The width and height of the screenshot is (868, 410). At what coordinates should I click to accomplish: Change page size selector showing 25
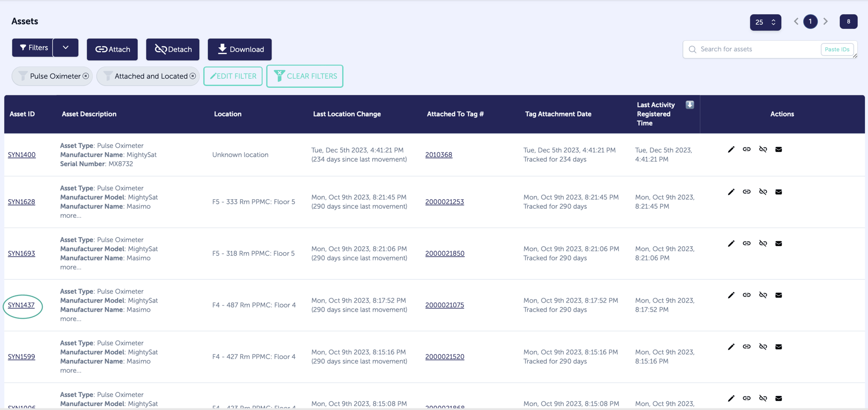[x=765, y=22]
